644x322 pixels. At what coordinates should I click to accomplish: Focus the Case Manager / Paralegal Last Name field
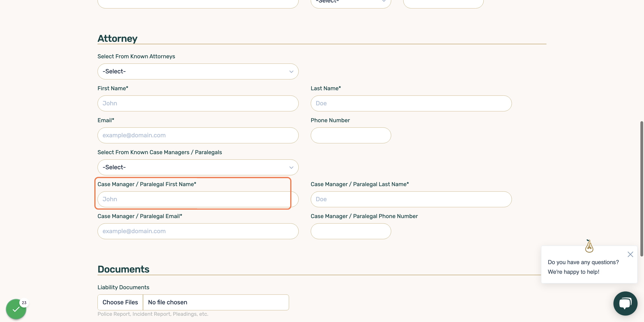[x=411, y=199]
